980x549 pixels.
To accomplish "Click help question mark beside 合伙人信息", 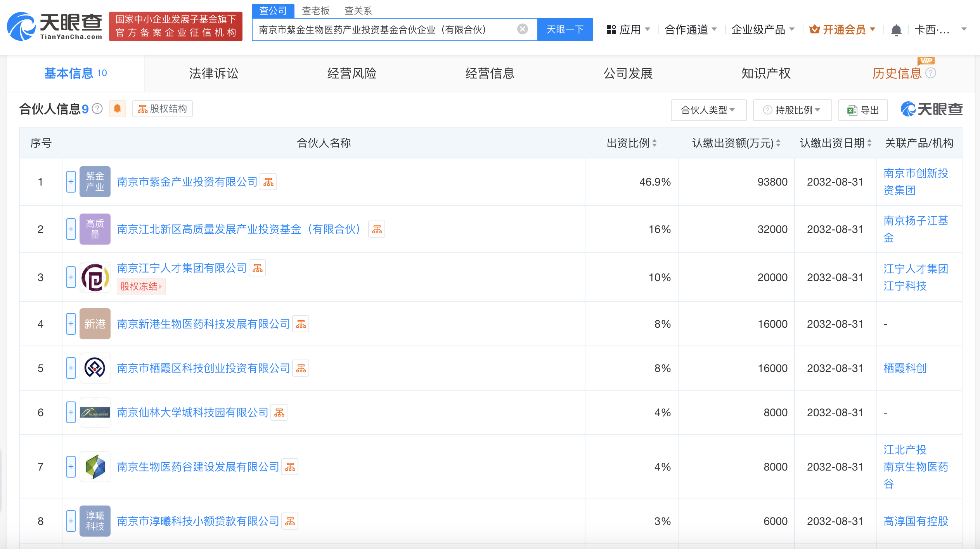I will coord(97,109).
